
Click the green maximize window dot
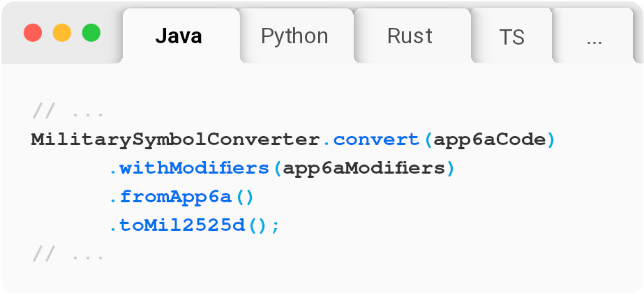tap(91, 33)
